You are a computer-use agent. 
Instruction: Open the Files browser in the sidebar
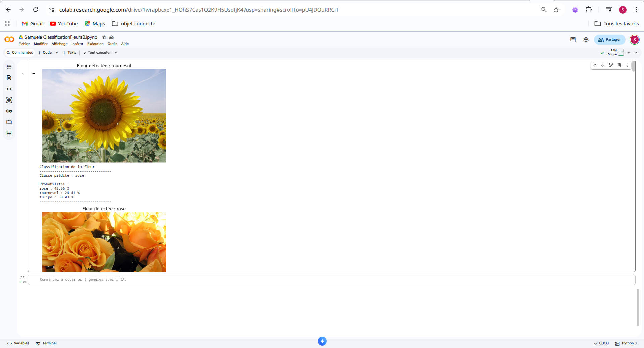tap(9, 122)
